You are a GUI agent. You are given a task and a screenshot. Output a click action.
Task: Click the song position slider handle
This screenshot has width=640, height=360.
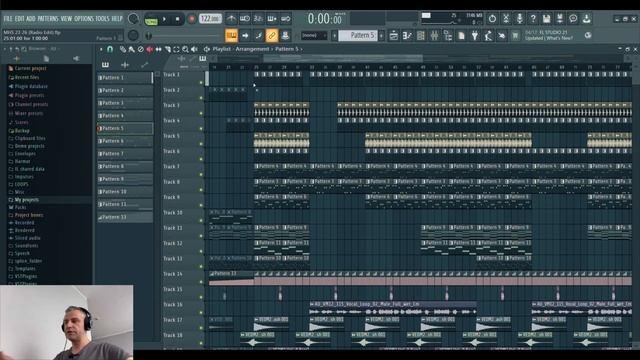[148, 36]
